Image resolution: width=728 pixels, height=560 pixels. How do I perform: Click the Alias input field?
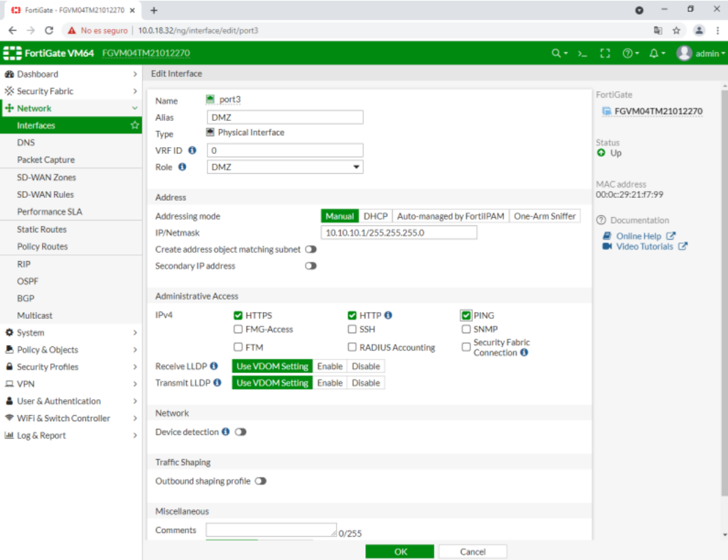284,117
